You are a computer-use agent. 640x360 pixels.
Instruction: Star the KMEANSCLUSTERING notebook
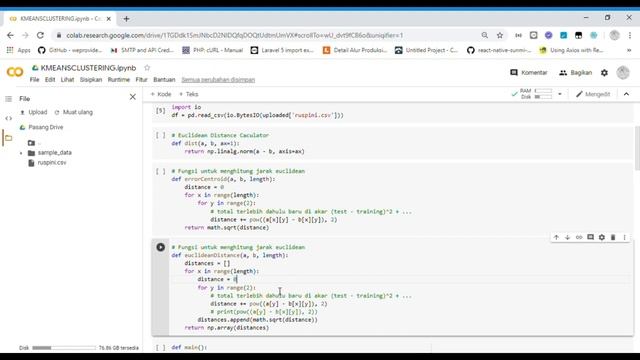click(147, 67)
